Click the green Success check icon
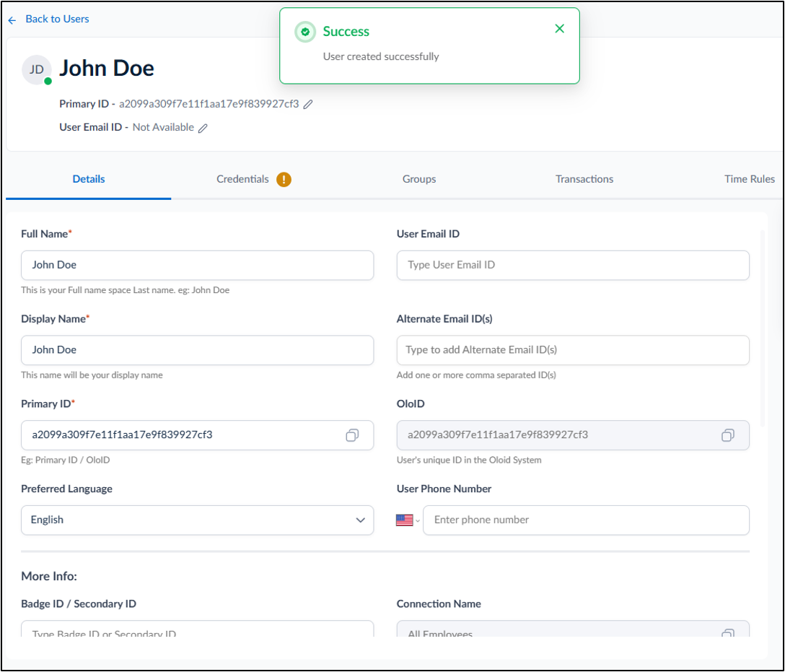Viewport: 785px width, 672px height. (305, 32)
